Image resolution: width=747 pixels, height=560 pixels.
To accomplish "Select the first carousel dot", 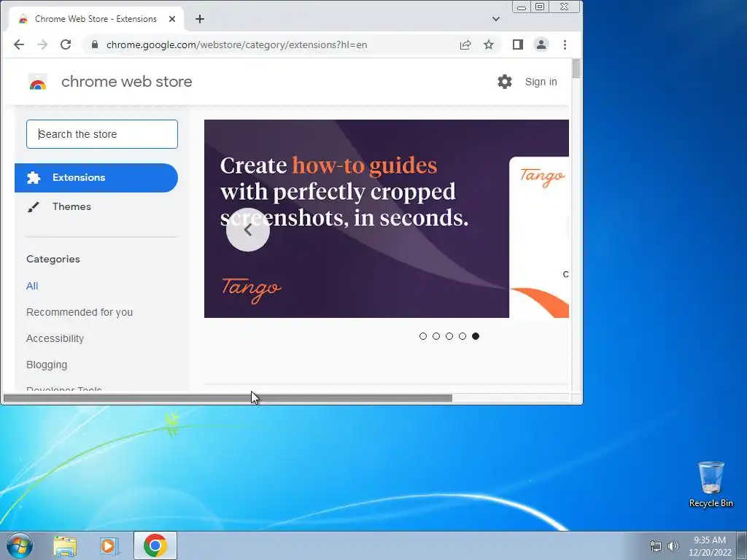I will (423, 336).
